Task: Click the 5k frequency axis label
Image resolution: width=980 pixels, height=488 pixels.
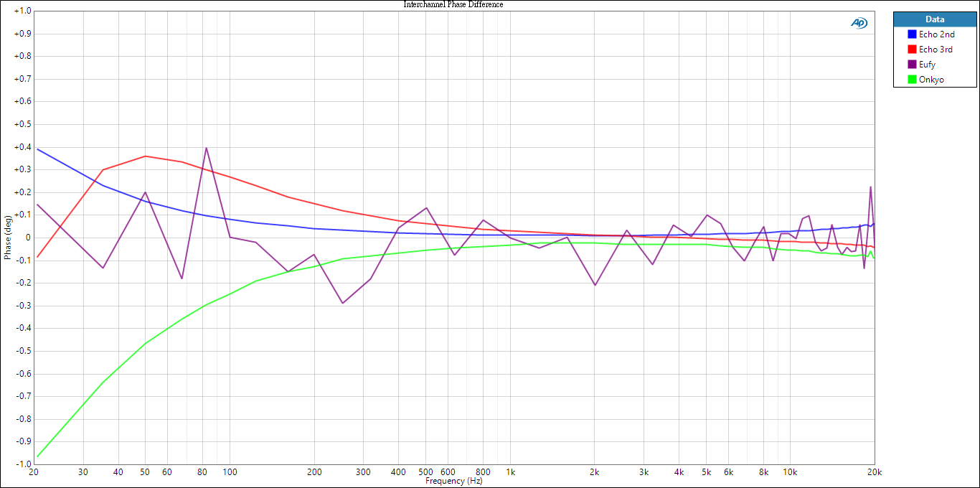Action: point(706,472)
